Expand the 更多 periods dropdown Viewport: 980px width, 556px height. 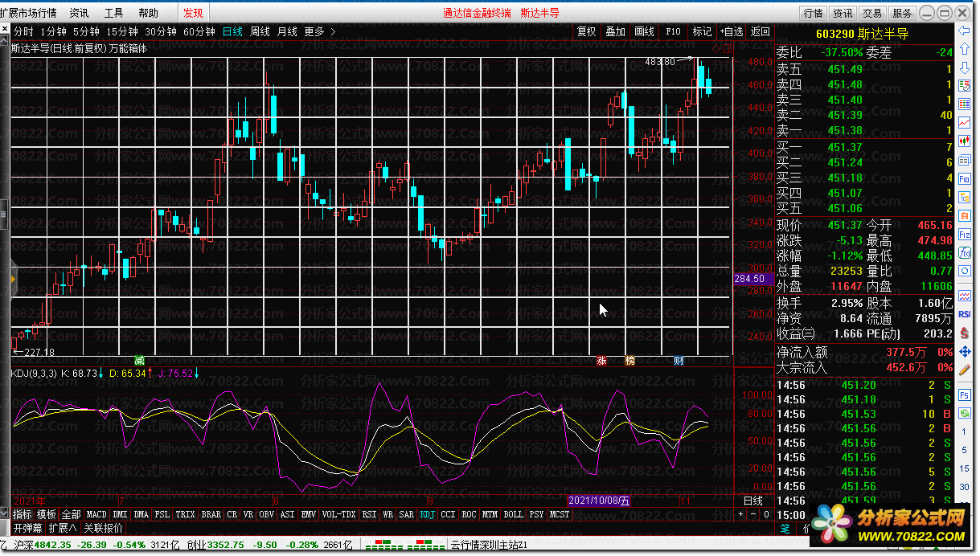coord(319,31)
